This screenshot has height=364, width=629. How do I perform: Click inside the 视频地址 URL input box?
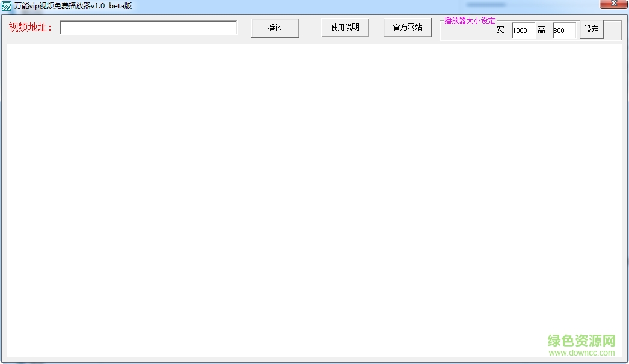pos(147,27)
